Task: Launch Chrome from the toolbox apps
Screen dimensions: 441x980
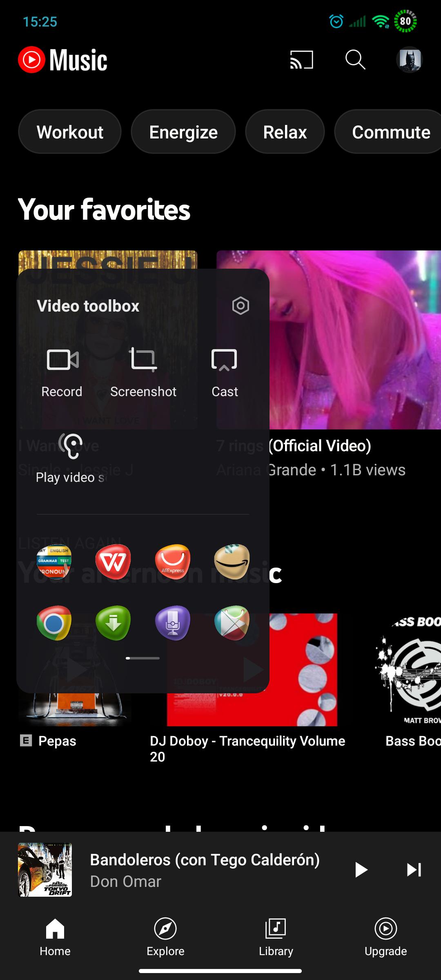Action: click(54, 623)
